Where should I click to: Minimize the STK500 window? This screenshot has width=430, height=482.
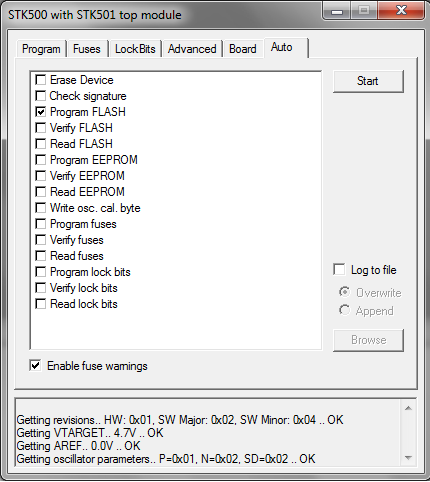coord(337,11)
